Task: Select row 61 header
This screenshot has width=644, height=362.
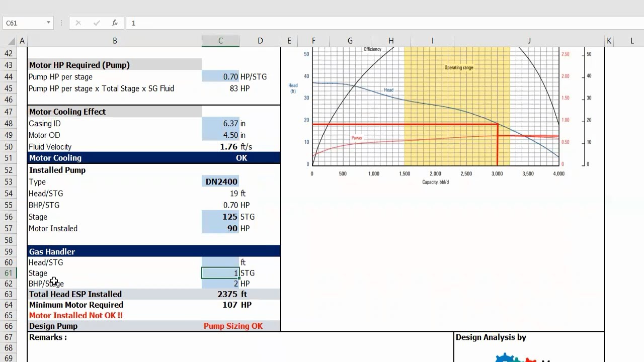Action: [x=8, y=273]
